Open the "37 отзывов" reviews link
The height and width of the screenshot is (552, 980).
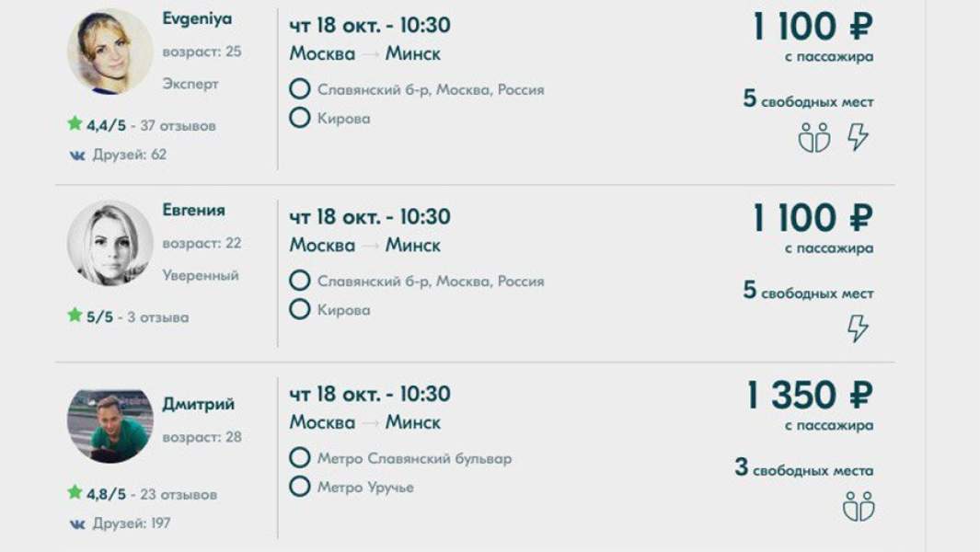pyautogui.click(x=179, y=126)
